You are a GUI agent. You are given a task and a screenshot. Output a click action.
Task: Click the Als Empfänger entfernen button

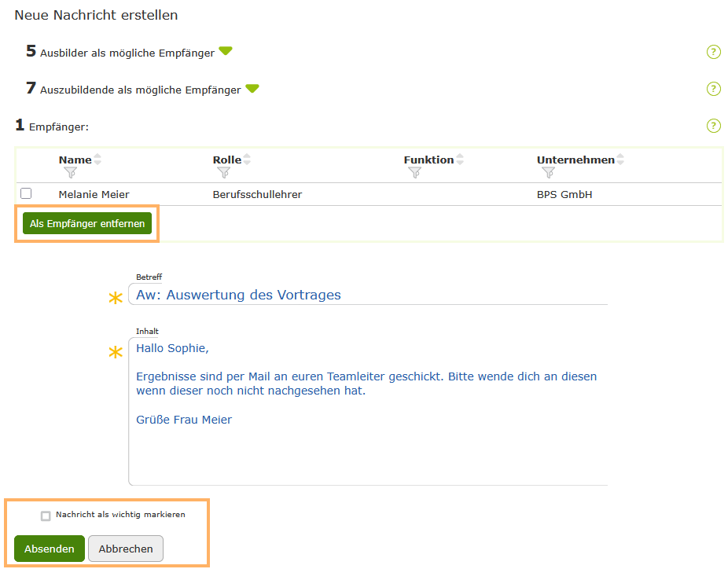pyautogui.click(x=86, y=222)
